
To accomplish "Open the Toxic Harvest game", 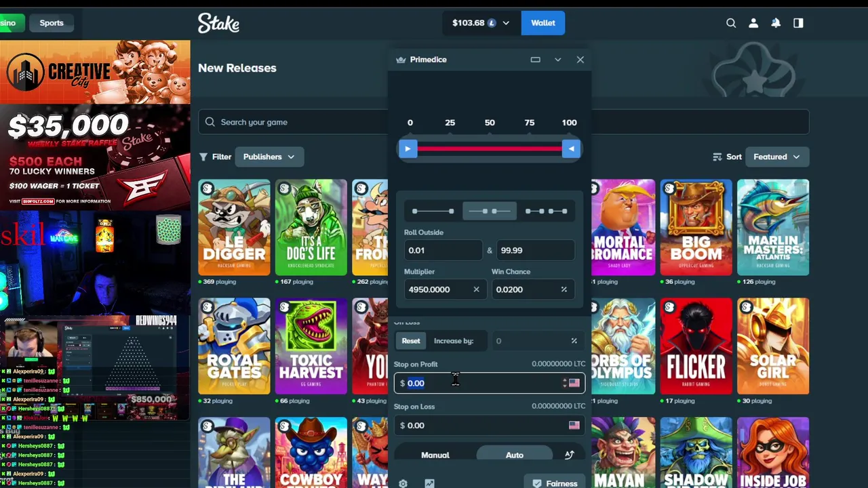I will point(311,346).
